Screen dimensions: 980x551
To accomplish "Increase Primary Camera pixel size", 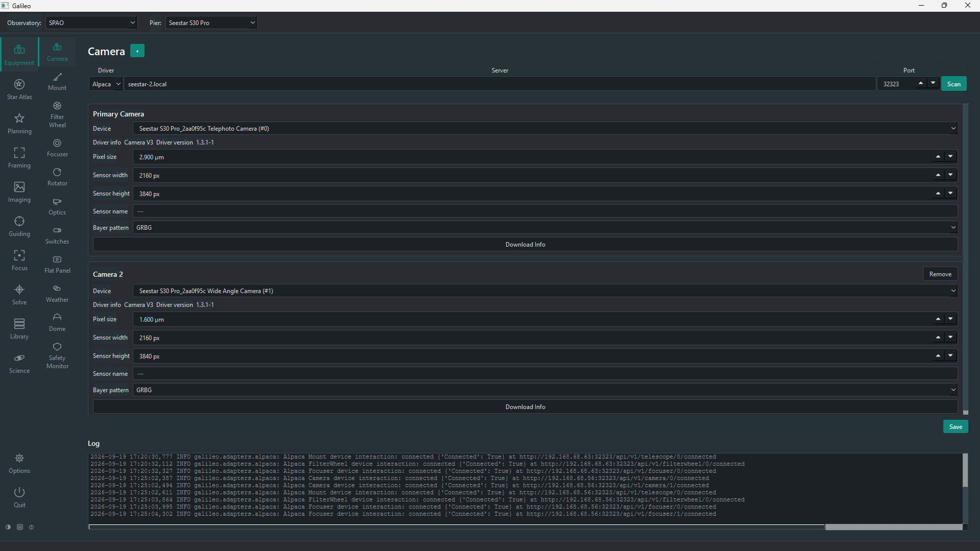I will click(938, 157).
